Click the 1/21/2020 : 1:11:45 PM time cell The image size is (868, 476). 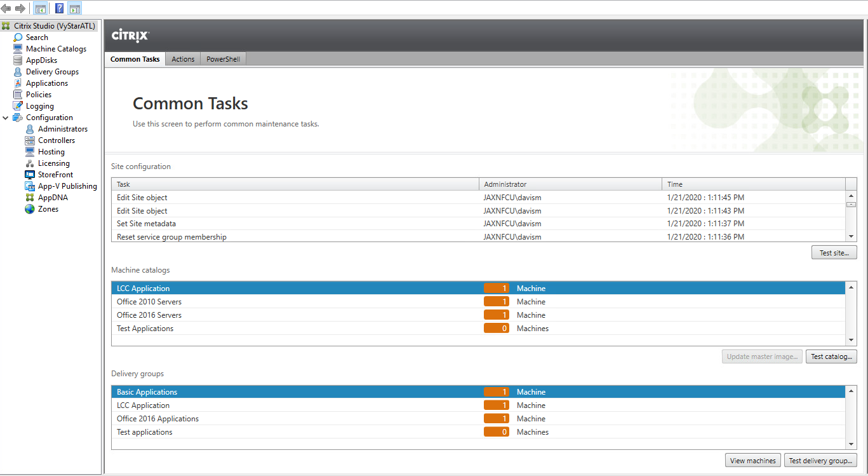(x=705, y=198)
